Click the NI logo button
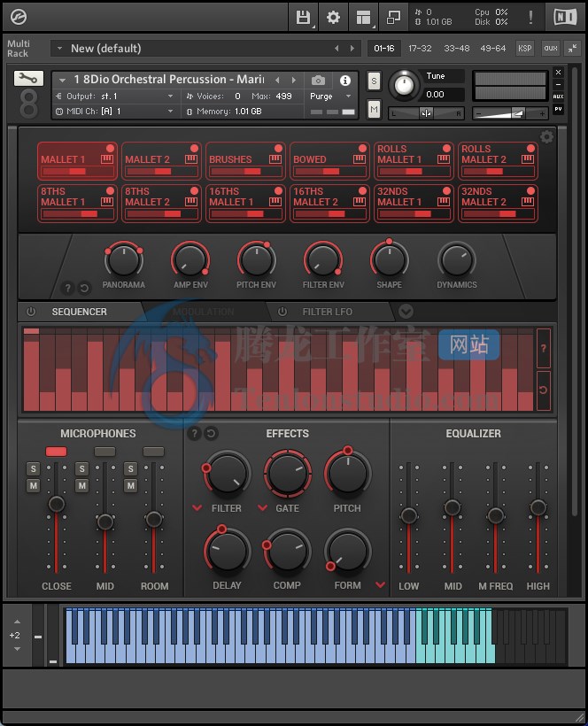This screenshot has width=588, height=726. coord(565,17)
